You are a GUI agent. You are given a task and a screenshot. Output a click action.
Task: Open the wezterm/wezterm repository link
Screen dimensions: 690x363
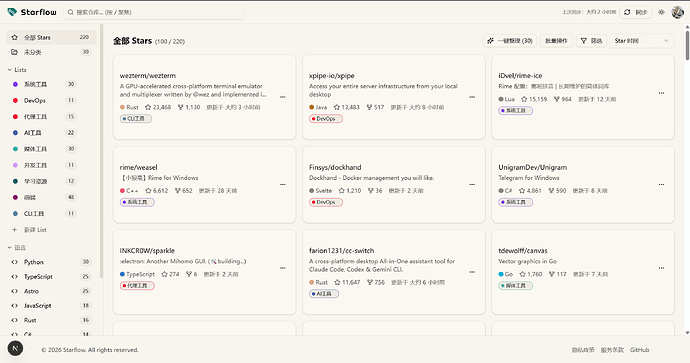(x=148, y=76)
